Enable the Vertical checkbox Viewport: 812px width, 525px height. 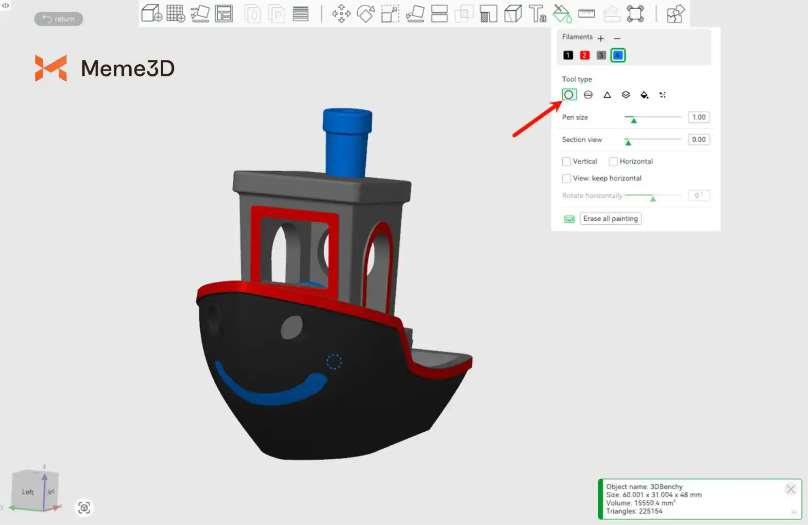point(567,161)
